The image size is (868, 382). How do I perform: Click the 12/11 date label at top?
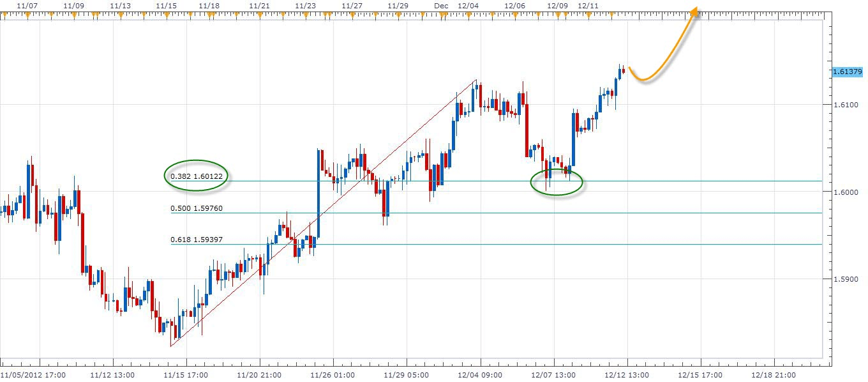pos(588,5)
